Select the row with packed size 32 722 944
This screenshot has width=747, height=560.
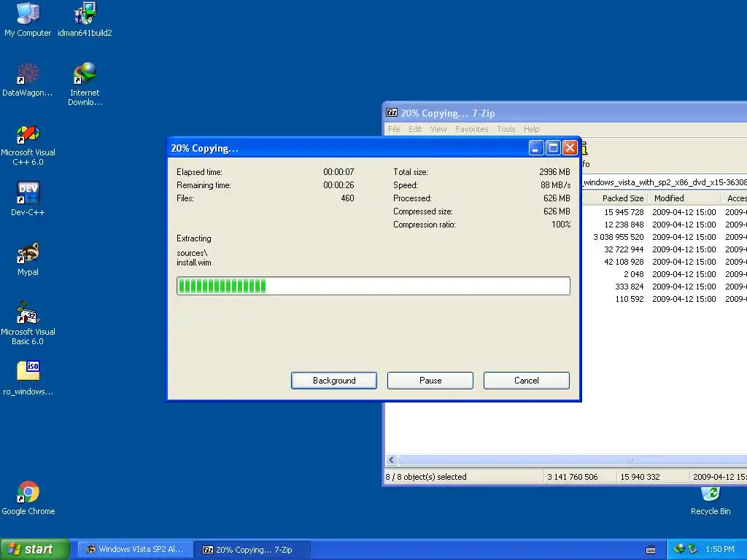coord(664,249)
